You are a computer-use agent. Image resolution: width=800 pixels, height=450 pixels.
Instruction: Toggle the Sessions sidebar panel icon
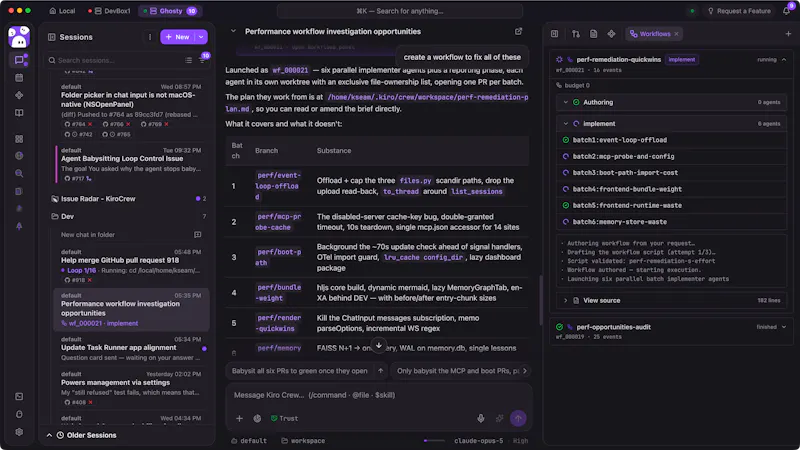52,37
